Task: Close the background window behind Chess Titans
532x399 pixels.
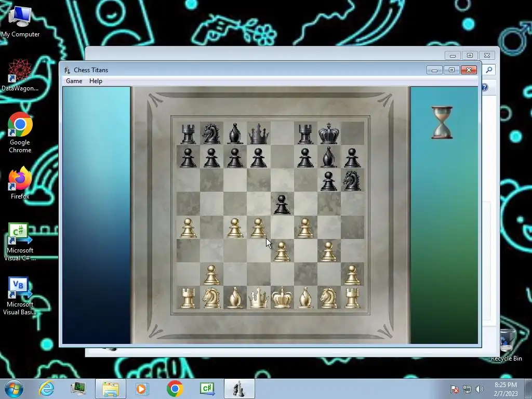Action: (487, 55)
